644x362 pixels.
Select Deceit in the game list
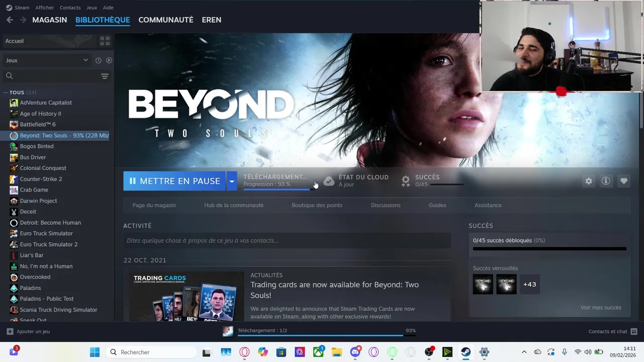(x=28, y=212)
